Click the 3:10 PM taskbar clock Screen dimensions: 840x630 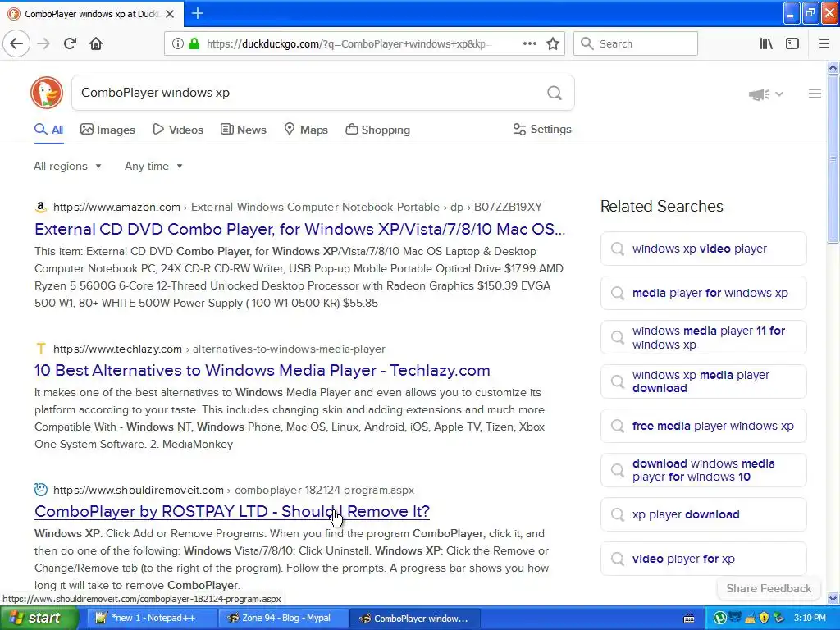810,618
